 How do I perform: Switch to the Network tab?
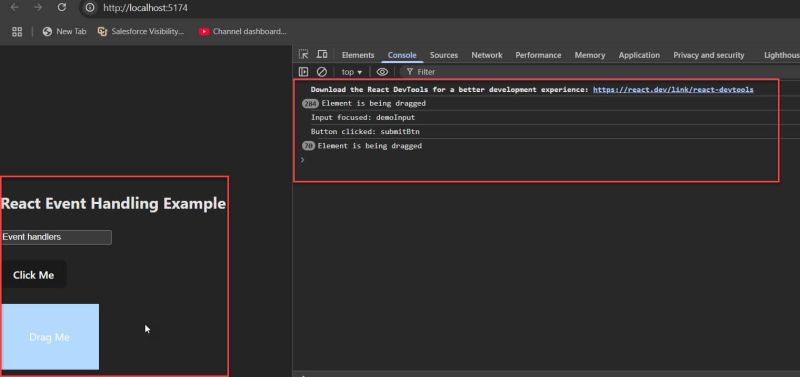tap(487, 55)
